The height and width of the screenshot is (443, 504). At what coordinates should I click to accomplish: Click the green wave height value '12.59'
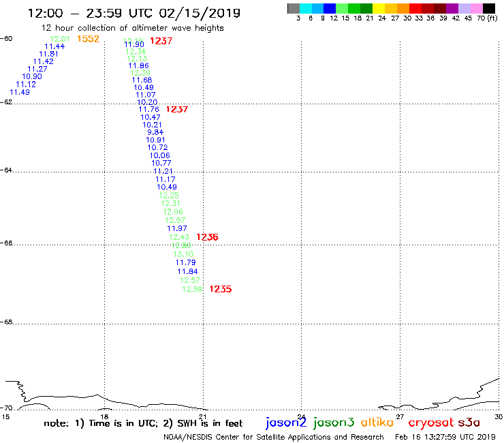tap(192, 289)
